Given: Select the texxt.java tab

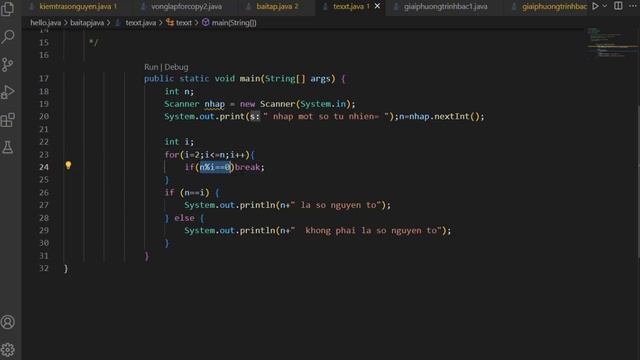Looking at the screenshot, I should click(x=350, y=7).
